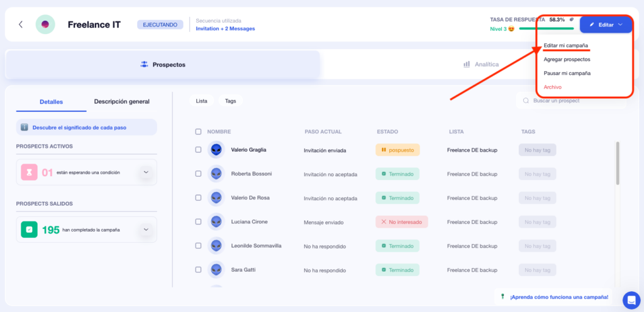The height and width of the screenshot is (312, 644).
Task: Click Valerio Graglia's alien avatar
Action: (216, 150)
